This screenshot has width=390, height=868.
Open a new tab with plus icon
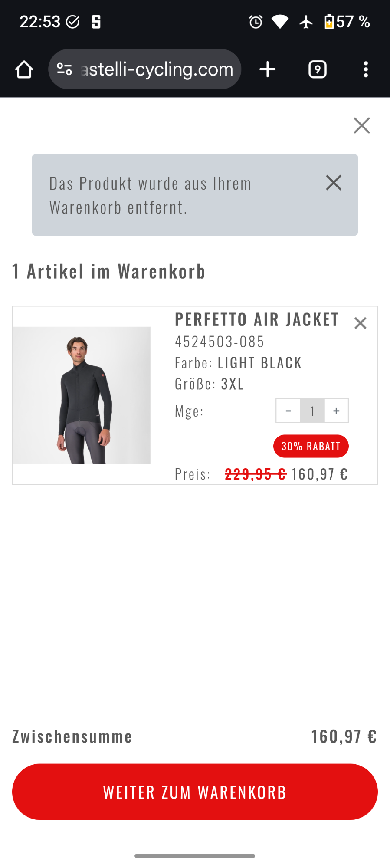click(268, 69)
